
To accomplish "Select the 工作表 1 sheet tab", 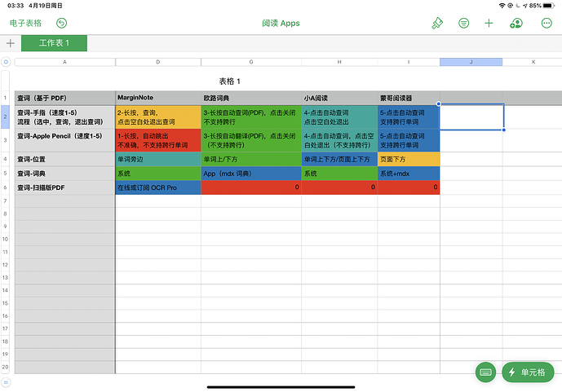I will [x=54, y=43].
